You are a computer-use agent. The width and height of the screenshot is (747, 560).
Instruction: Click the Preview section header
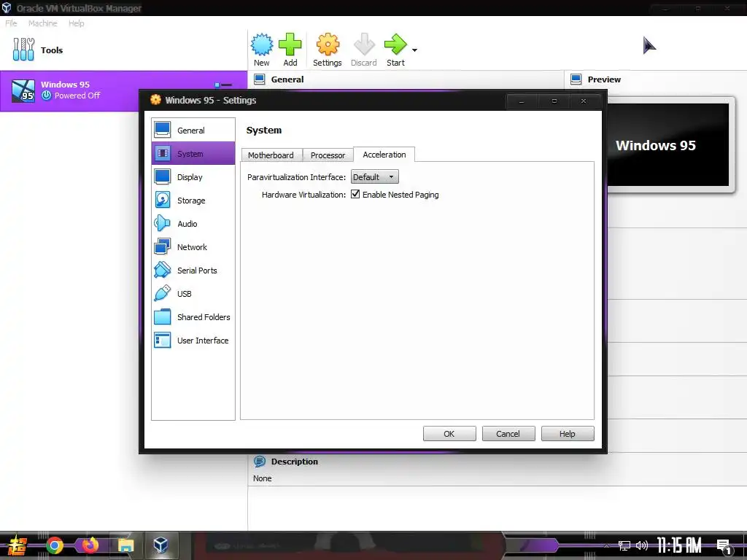604,79
